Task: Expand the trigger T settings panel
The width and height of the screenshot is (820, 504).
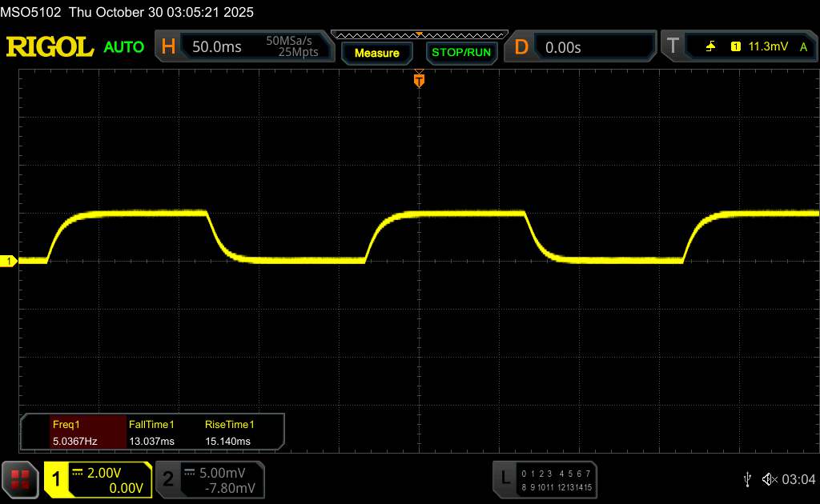Action: [x=673, y=47]
